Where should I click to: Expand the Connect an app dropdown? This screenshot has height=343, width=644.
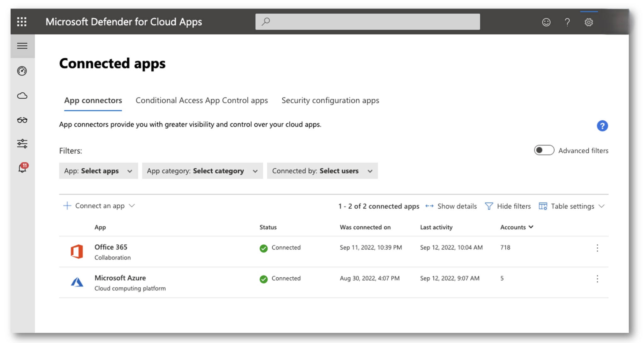99,206
